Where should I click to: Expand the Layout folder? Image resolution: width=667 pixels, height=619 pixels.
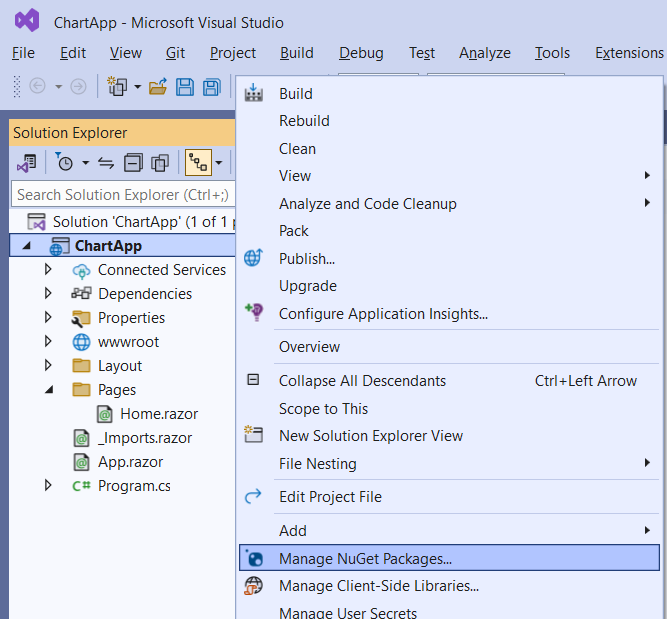click(48, 365)
